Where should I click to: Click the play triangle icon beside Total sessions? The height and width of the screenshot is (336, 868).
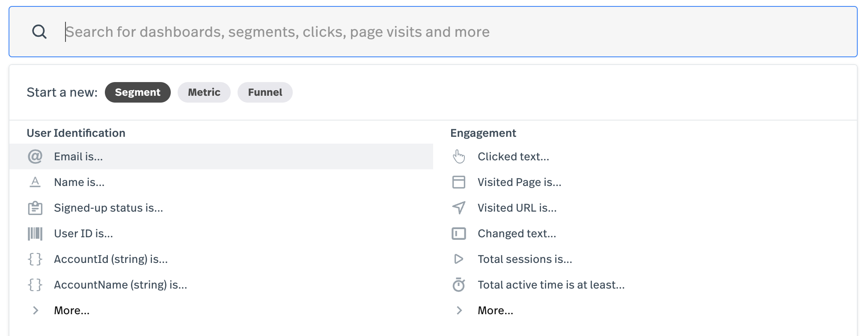pos(459,259)
